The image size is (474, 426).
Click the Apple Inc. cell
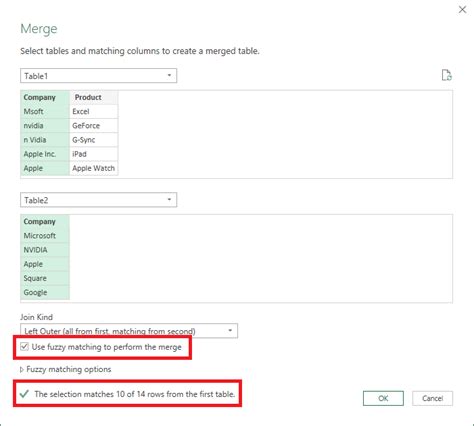(45, 154)
